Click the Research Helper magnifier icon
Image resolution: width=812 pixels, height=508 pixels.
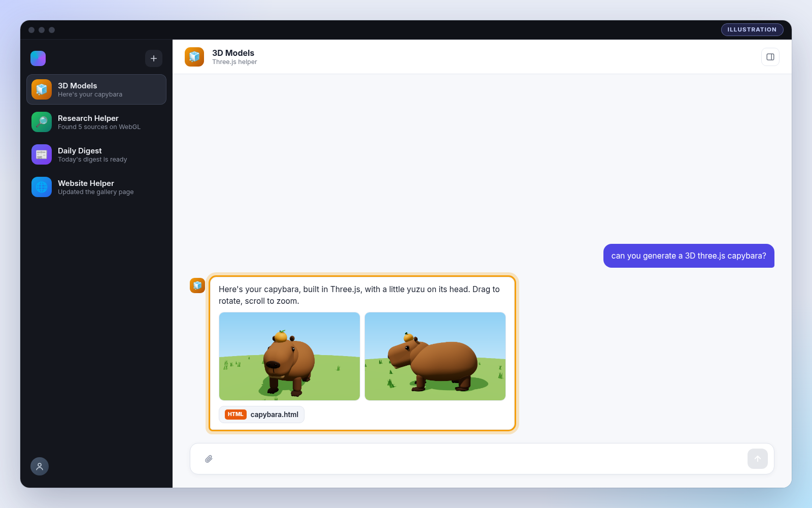(42, 122)
